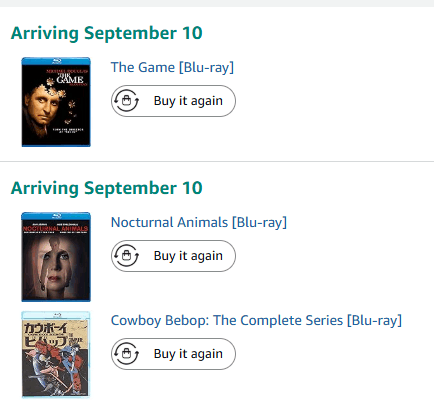The width and height of the screenshot is (434, 411).
Task: Click Blu-ray logo atop Cowboy Bebop cover
Action: click(57, 315)
